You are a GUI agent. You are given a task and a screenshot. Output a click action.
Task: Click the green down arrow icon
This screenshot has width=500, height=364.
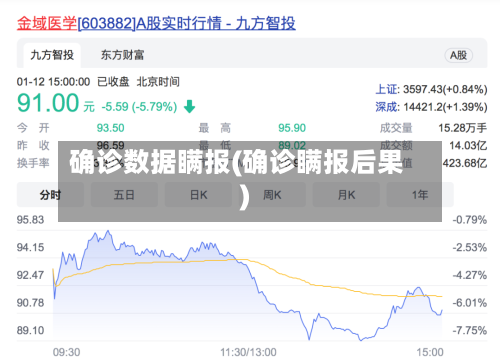pyautogui.click(x=189, y=107)
